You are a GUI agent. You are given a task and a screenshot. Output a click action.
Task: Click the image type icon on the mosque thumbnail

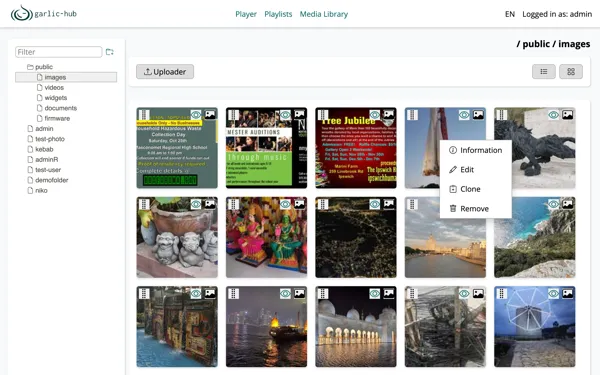pyautogui.click(x=389, y=293)
